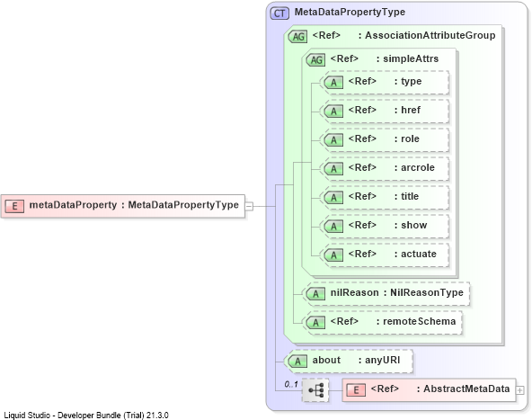Click the A icon of title attribute
532x420 pixels.
point(334,198)
